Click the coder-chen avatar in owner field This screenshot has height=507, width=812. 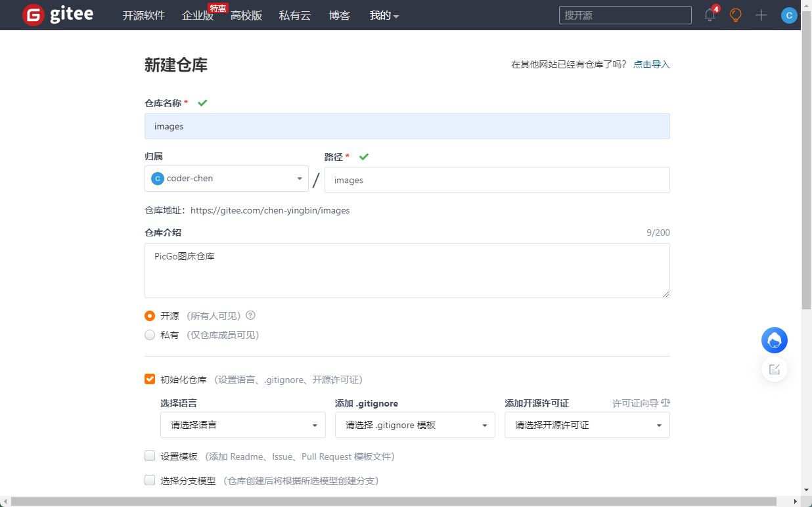[x=157, y=179]
